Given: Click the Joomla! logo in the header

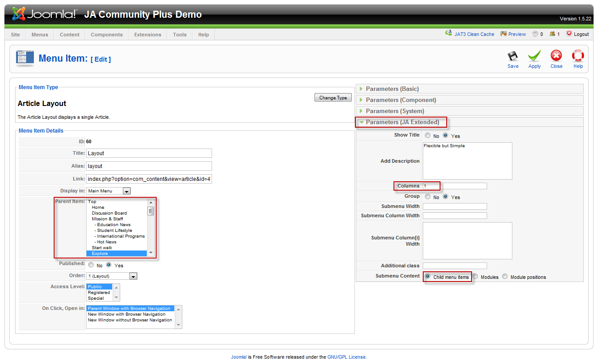Looking at the screenshot, I should click(x=44, y=15).
